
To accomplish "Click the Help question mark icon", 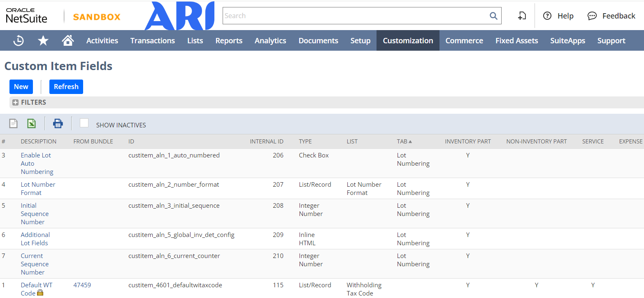I will [547, 16].
